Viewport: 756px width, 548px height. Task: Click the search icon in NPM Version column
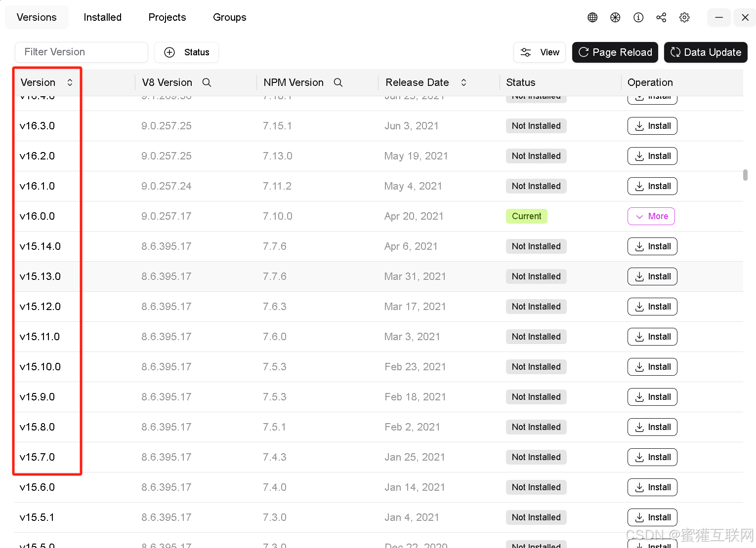point(338,82)
